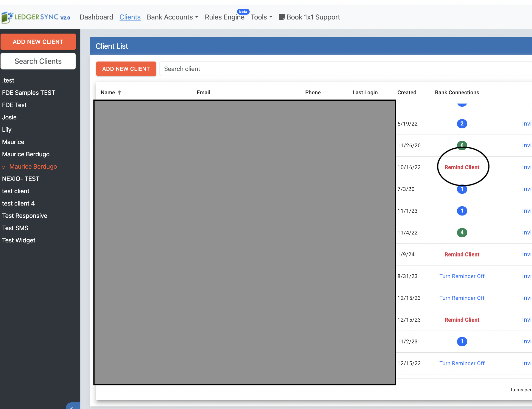The height and width of the screenshot is (409, 532).
Task: Turn Reminder Off on bottom 12/15/23 row
Action: [462, 363]
